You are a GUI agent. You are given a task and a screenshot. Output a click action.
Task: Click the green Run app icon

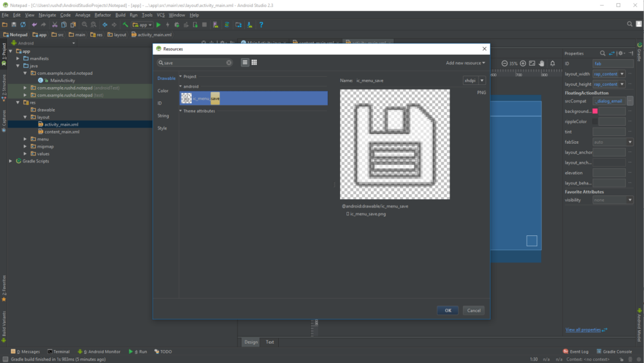(158, 25)
